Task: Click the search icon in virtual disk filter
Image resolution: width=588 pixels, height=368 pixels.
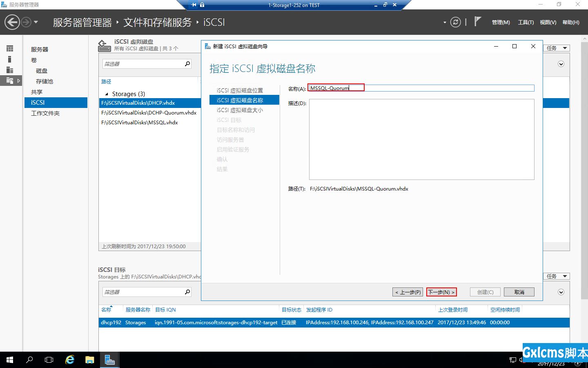Action: click(x=187, y=64)
